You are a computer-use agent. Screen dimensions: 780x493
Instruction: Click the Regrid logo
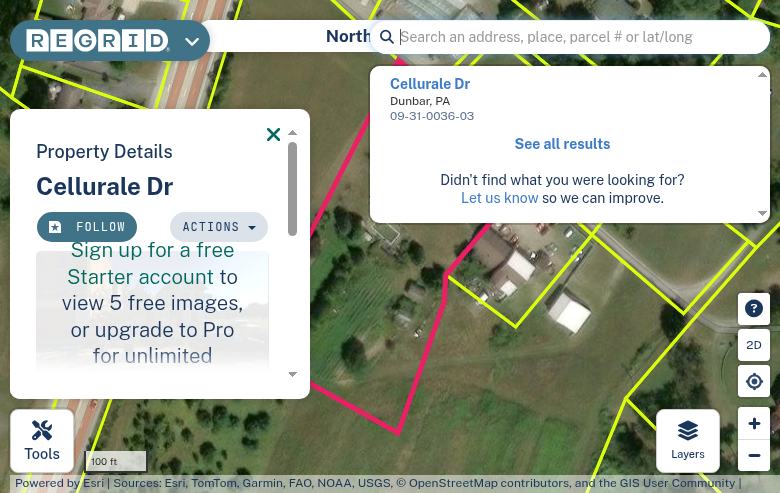pyautogui.click(x=98, y=41)
